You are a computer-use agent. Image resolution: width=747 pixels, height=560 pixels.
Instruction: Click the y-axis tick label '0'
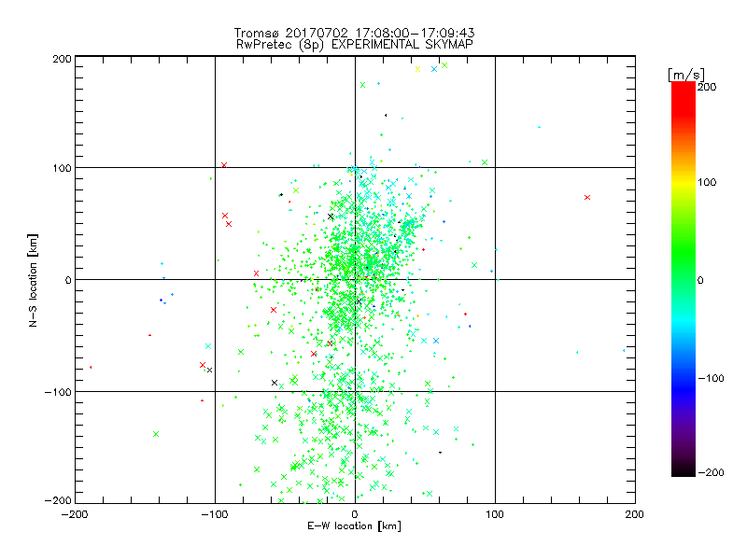coord(68,280)
